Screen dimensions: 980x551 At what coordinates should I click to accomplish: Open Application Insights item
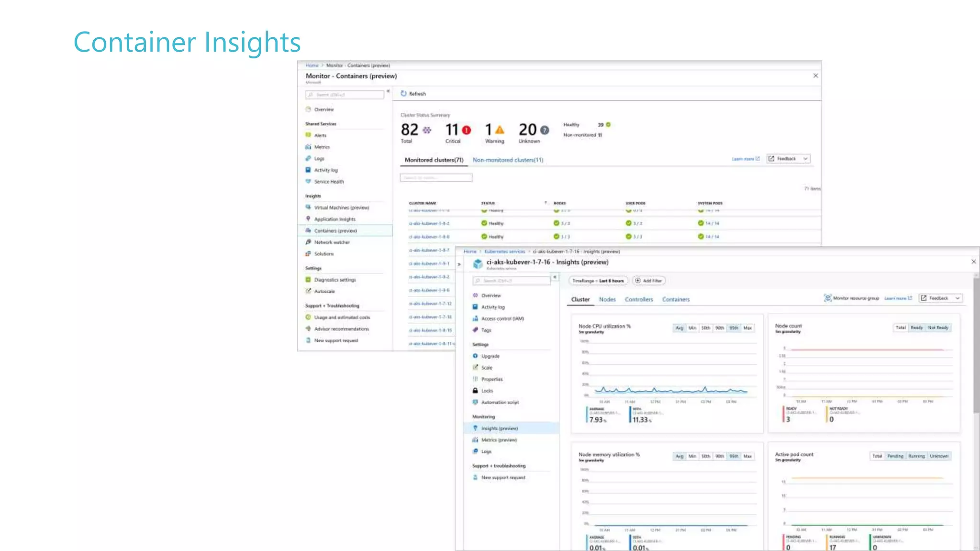click(334, 219)
